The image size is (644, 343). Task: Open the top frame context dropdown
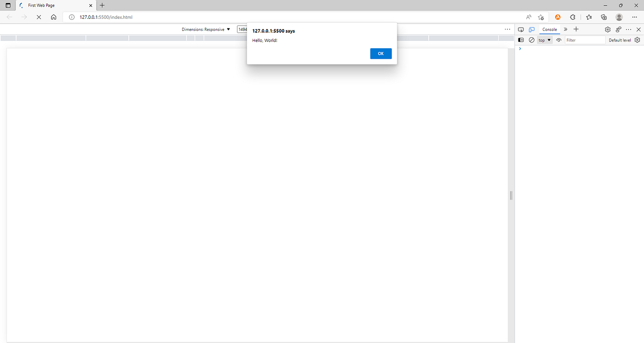(544, 40)
